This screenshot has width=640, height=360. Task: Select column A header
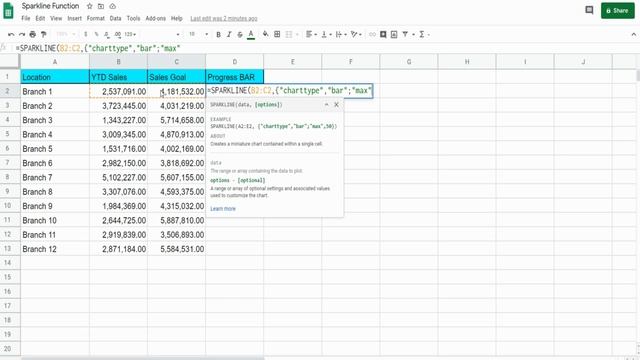55,62
